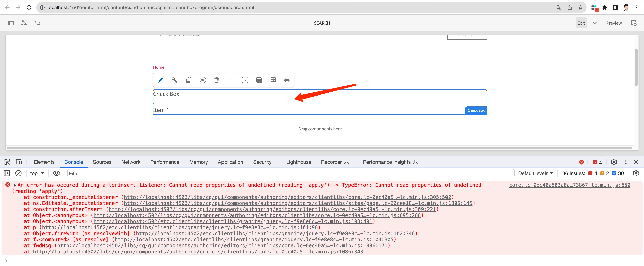Click the Layout resize arrows icon
Screen dimensions: 644x266
[287, 80]
